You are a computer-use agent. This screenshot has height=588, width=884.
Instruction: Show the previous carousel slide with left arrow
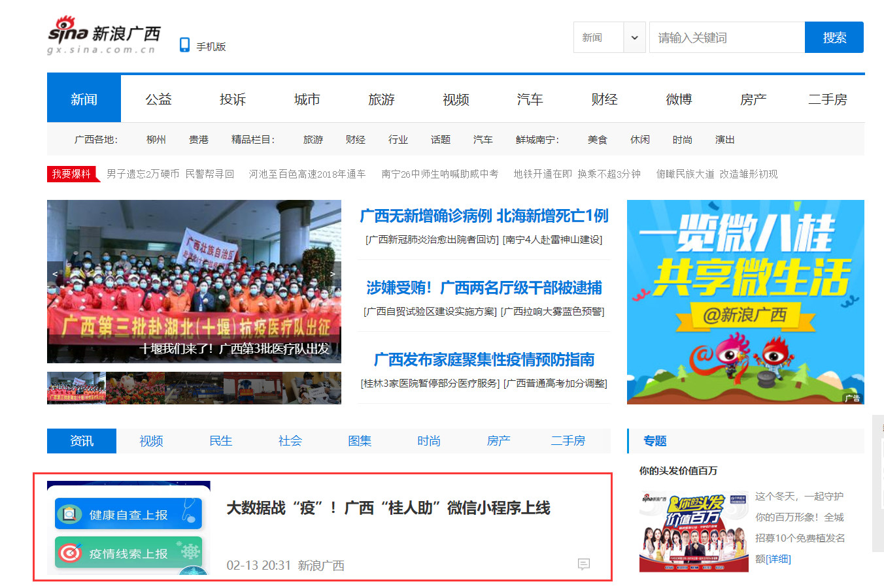coord(54,274)
